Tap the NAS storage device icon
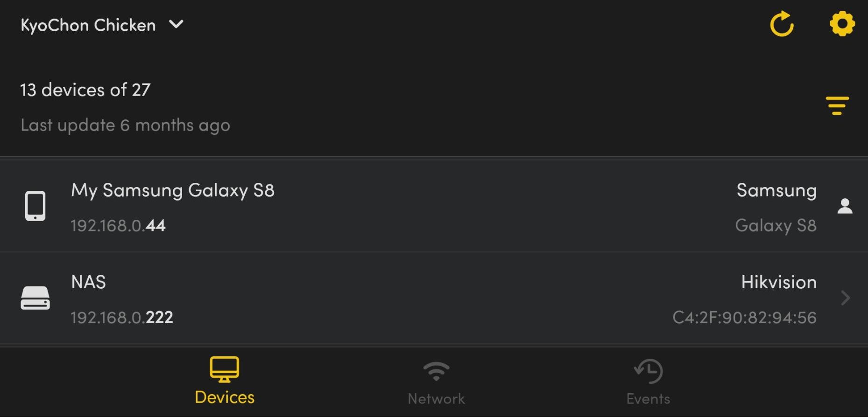The image size is (868, 417). [x=35, y=298]
